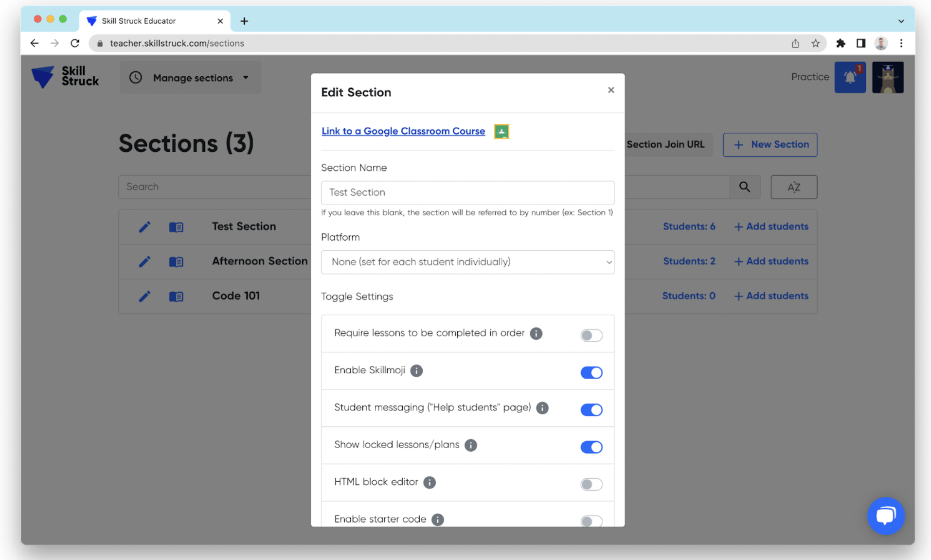Open the curriculum book icon for Code 101

coord(176,297)
